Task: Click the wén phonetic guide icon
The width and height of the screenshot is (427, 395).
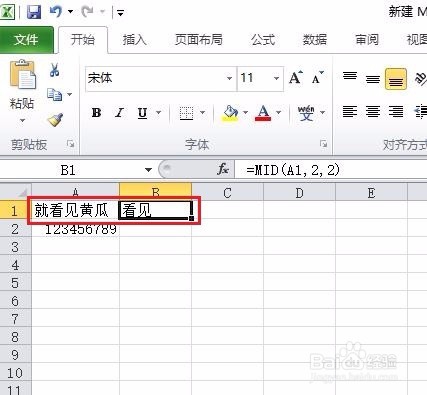Action: [306, 113]
